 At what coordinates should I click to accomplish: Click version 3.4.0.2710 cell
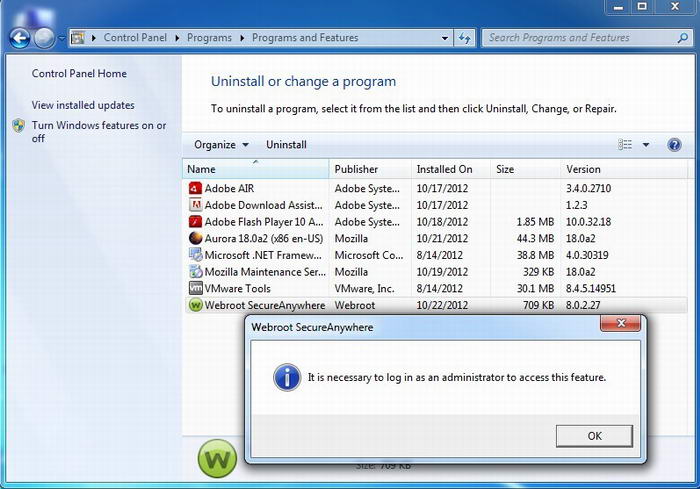588,188
